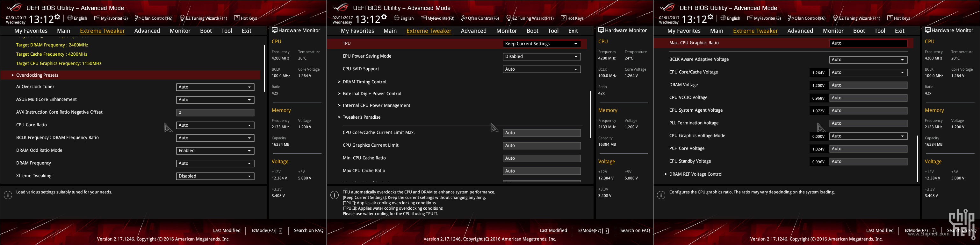Click the English globe icon in middle panel
Viewport: 980px width, 245px height.
[396, 18]
